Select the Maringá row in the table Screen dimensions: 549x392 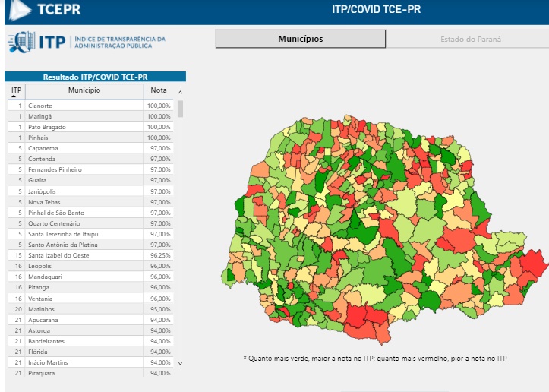(90, 116)
